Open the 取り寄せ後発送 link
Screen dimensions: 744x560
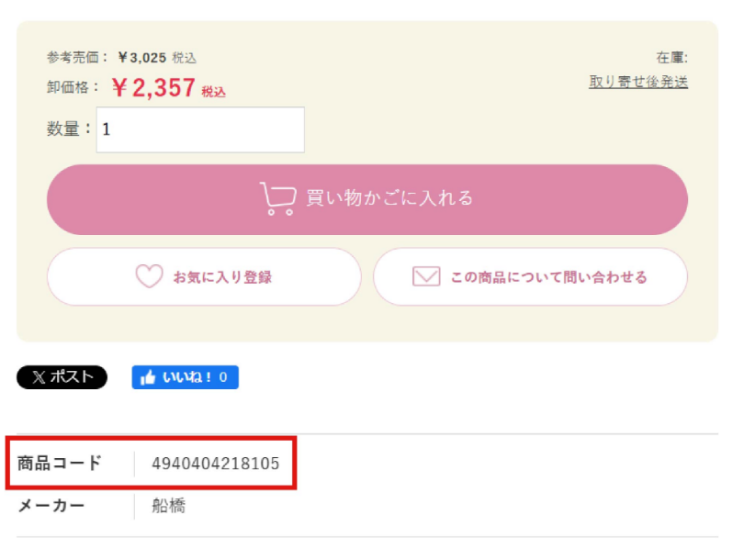coord(638,82)
